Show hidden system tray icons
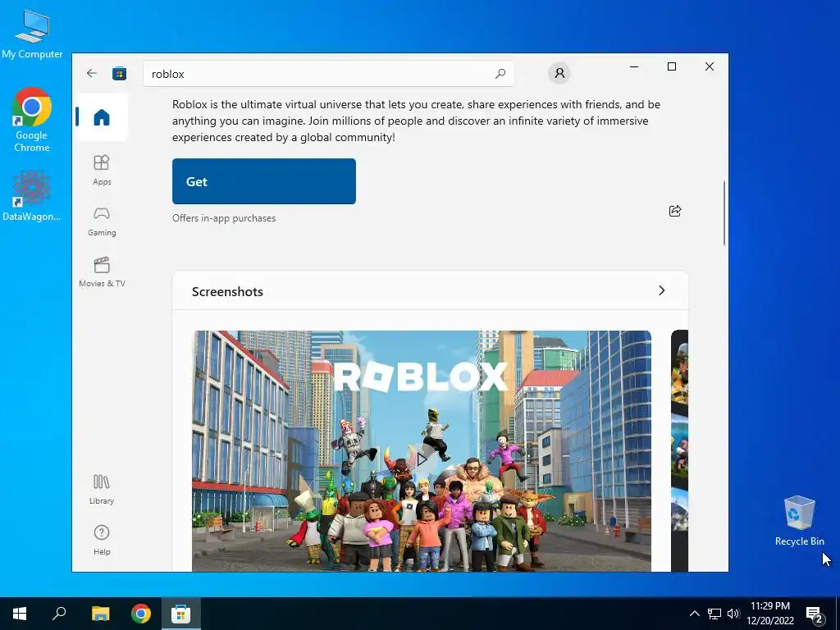 point(694,614)
